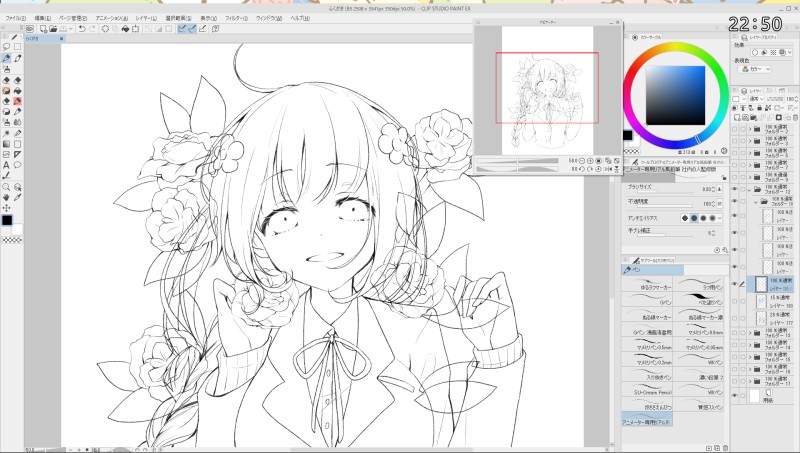Click the 不透明度 opacity slider

coord(663,206)
